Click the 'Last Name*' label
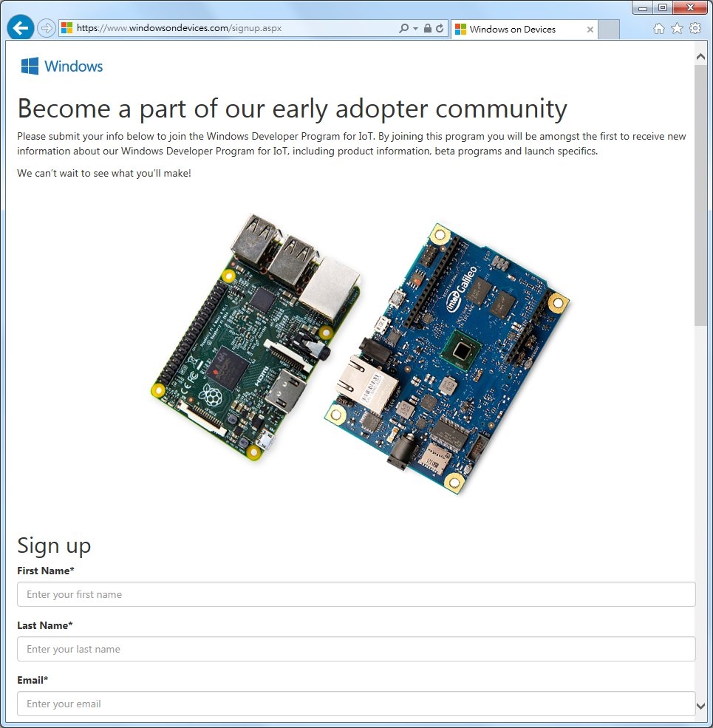 (44, 625)
